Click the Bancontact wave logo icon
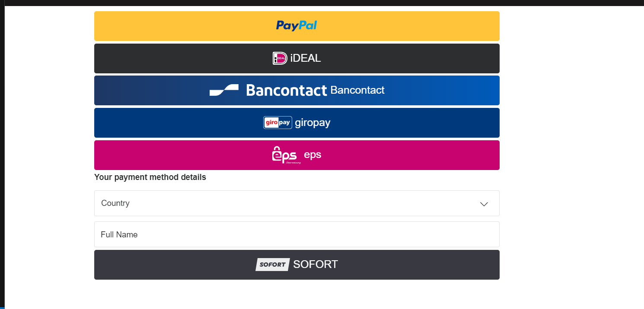Viewport: 644px width, 309px height. (x=224, y=90)
